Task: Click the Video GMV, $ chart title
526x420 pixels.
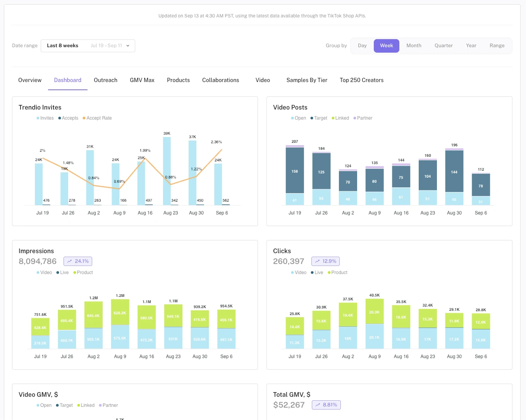Action: [38, 395]
